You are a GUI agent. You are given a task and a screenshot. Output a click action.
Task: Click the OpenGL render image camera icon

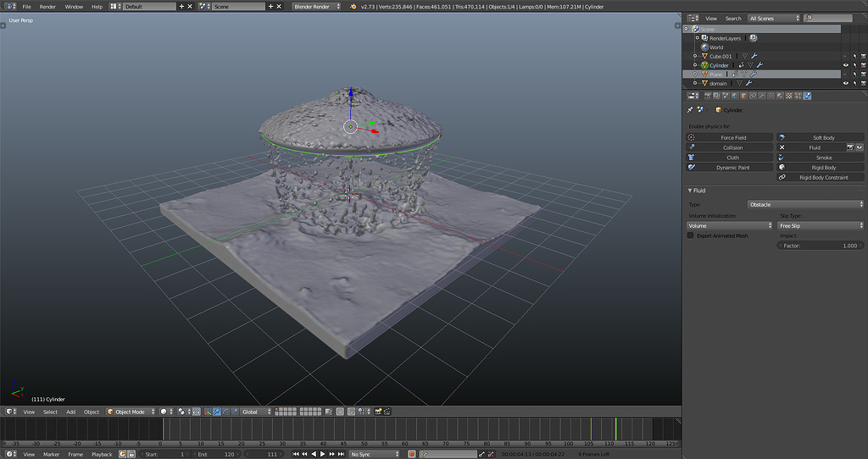[x=379, y=412]
